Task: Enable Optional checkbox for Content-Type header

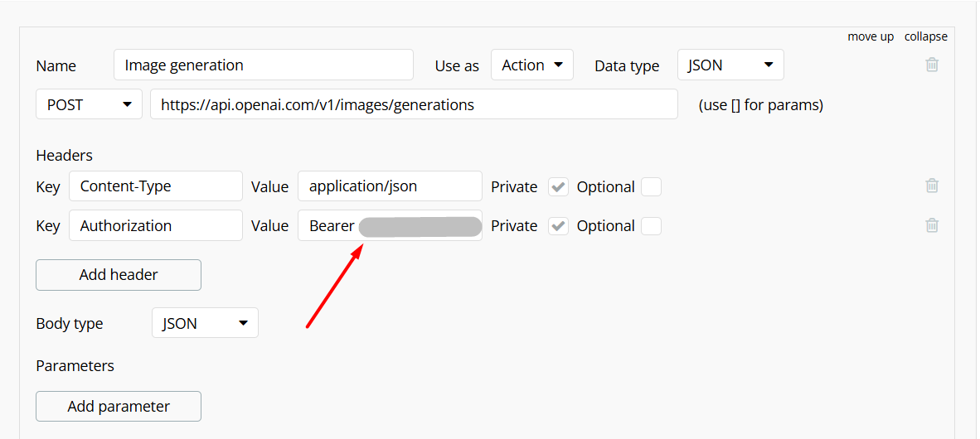Action: (x=651, y=186)
